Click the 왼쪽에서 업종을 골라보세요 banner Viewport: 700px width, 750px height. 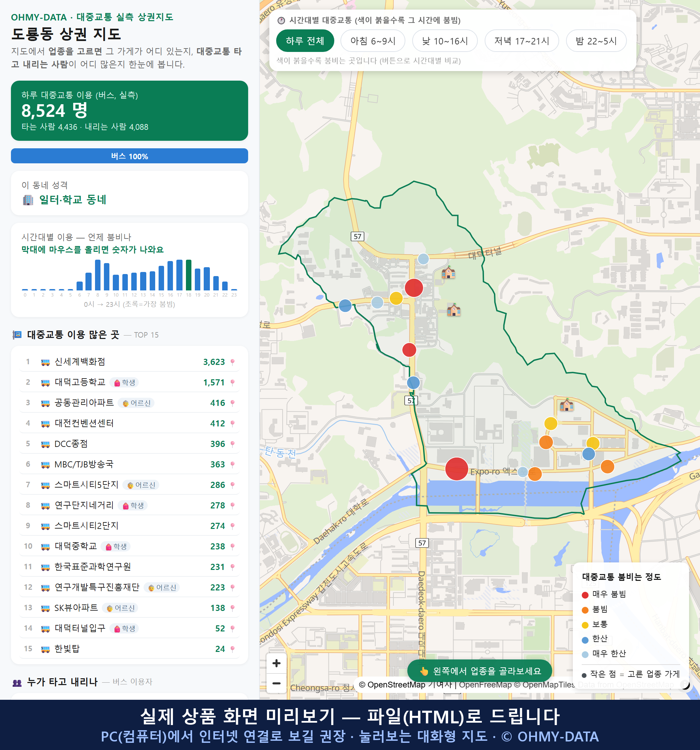480,671
